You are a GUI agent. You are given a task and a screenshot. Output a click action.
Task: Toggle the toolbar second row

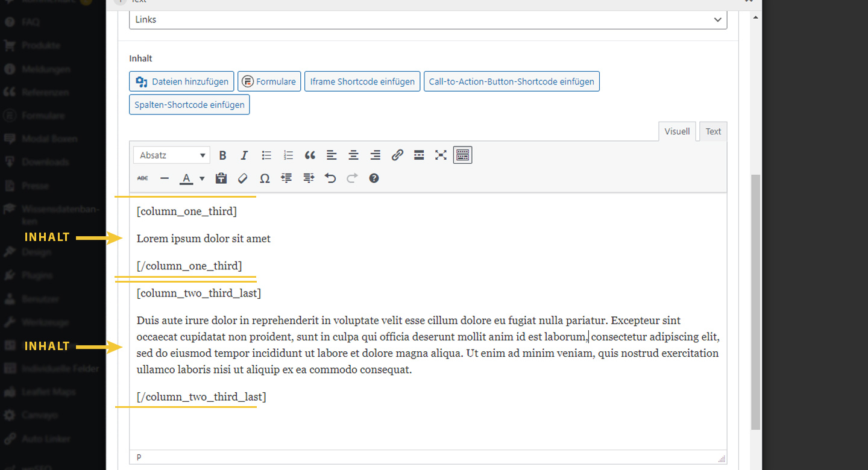[462, 155]
